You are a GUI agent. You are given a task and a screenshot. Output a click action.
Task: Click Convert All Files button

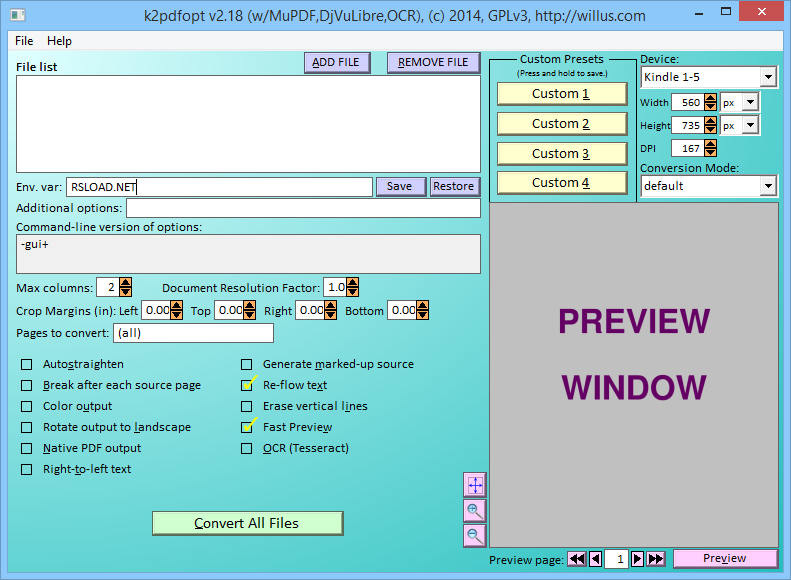[x=247, y=524]
